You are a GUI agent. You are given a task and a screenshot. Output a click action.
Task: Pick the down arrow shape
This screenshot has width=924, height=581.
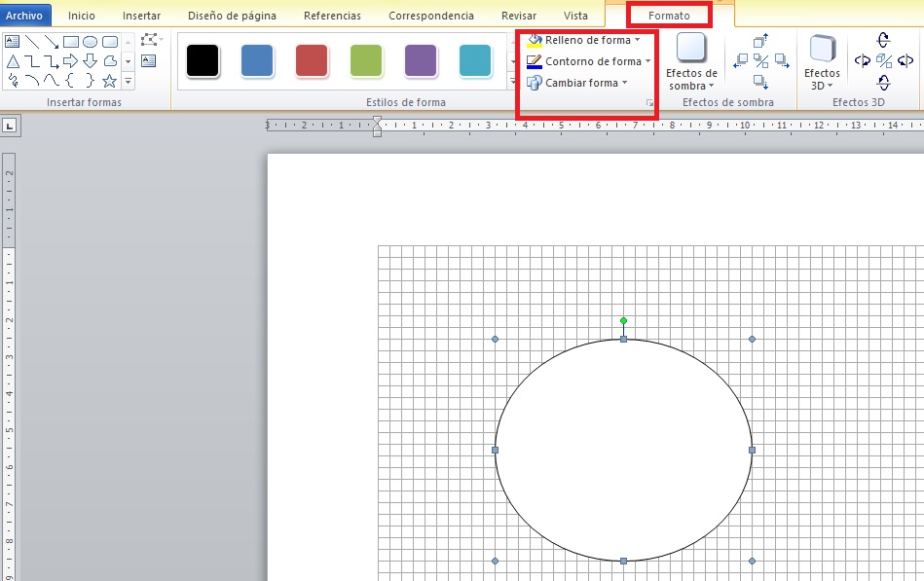90,60
